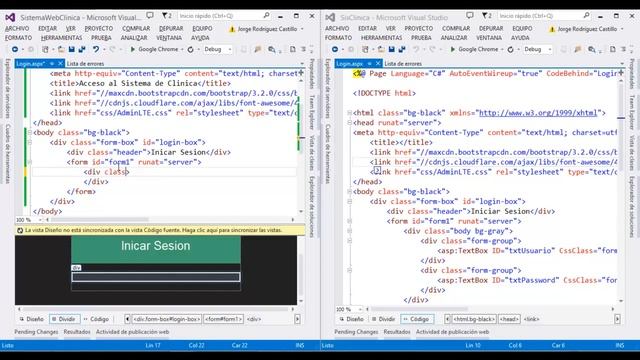
Task: Open zoom 100% dropdown in SistemaWebClinica editor
Action: pyautogui.click(x=29, y=220)
